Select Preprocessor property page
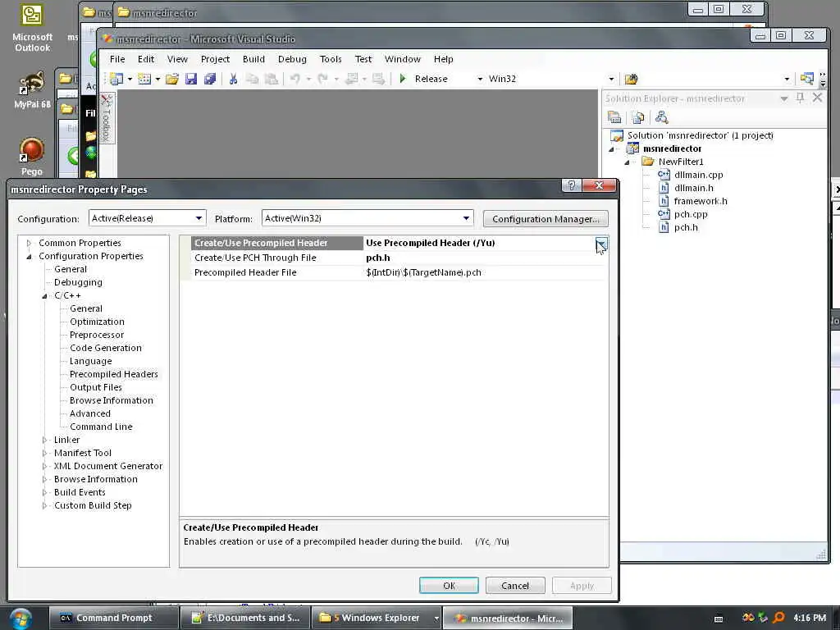The width and height of the screenshot is (840, 630). click(x=97, y=335)
